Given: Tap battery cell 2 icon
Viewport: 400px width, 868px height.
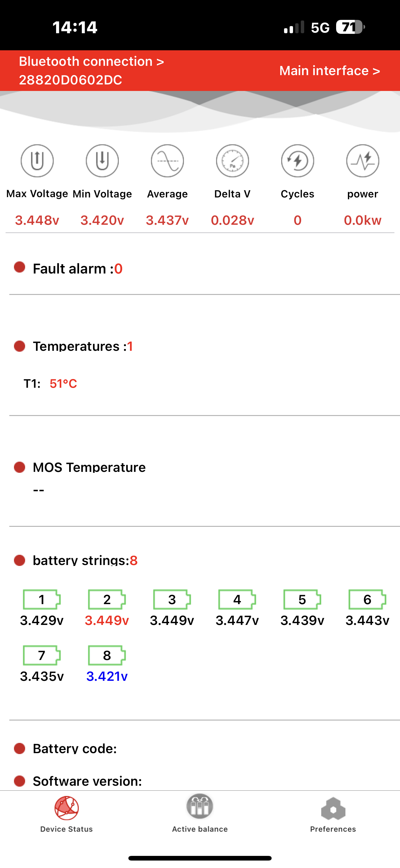Looking at the screenshot, I should pos(107,599).
